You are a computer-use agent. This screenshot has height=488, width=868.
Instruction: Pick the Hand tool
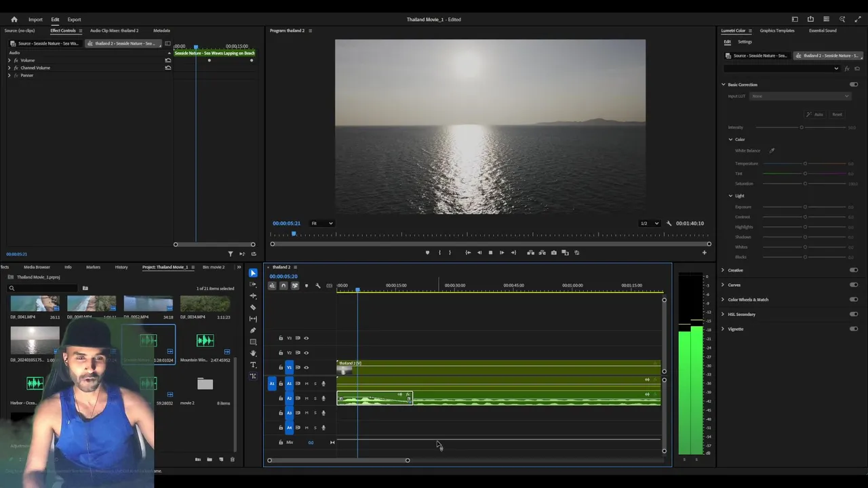click(x=253, y=353)
